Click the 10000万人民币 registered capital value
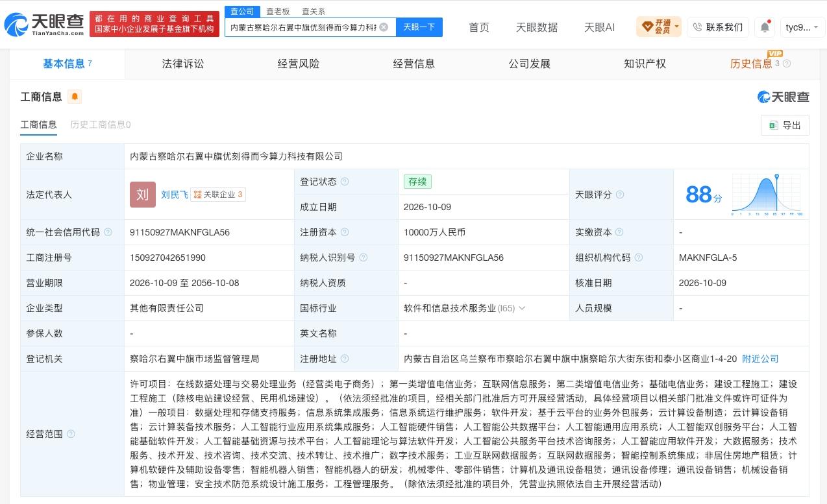827x504 pixels. click(x=434, y=232)
